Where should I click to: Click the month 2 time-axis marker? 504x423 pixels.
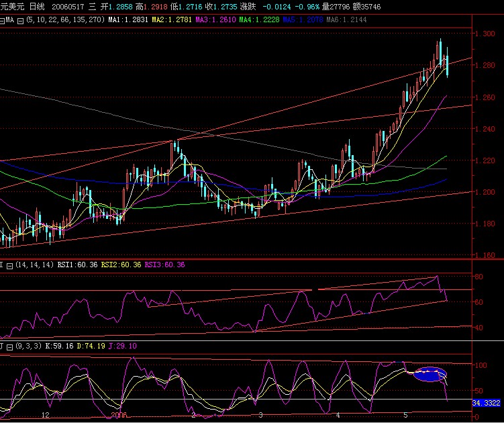tap(193, 415)
